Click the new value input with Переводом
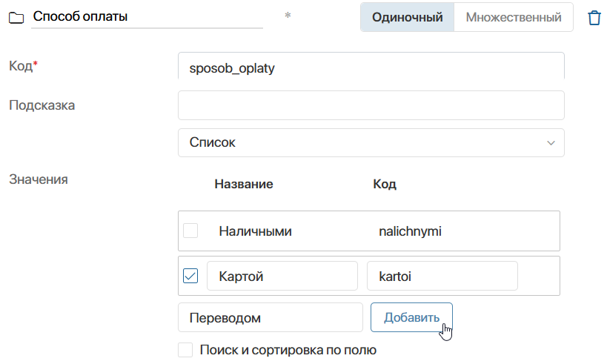Viewport: 607px width, 364px height. [x=271, y=317]
